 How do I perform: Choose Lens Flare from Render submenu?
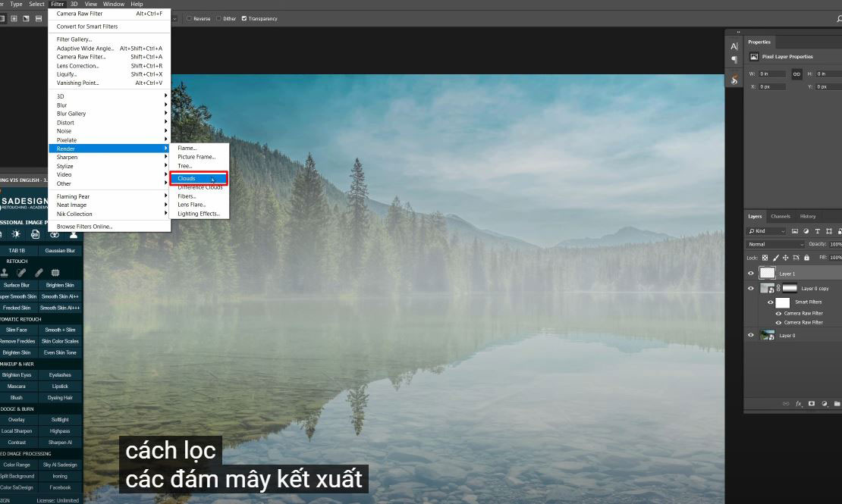[x=200, y=205]
